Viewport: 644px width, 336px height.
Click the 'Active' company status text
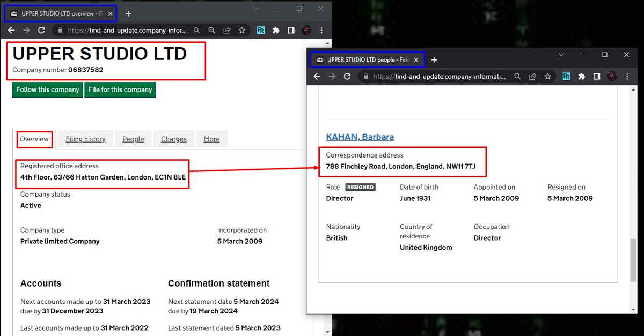coord(31,205)
